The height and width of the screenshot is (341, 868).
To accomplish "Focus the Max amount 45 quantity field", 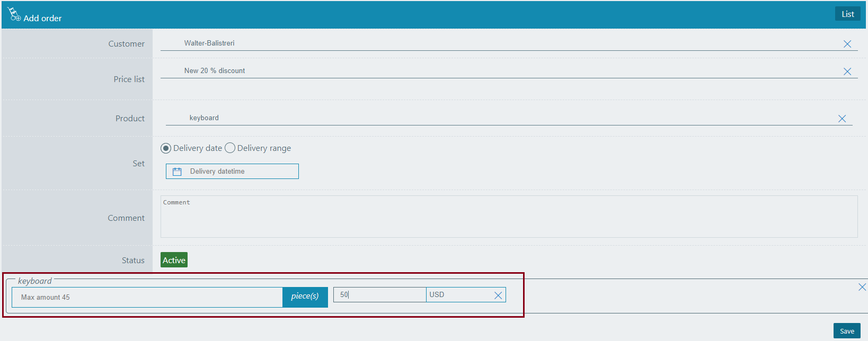I will click(x=147, y=298).
